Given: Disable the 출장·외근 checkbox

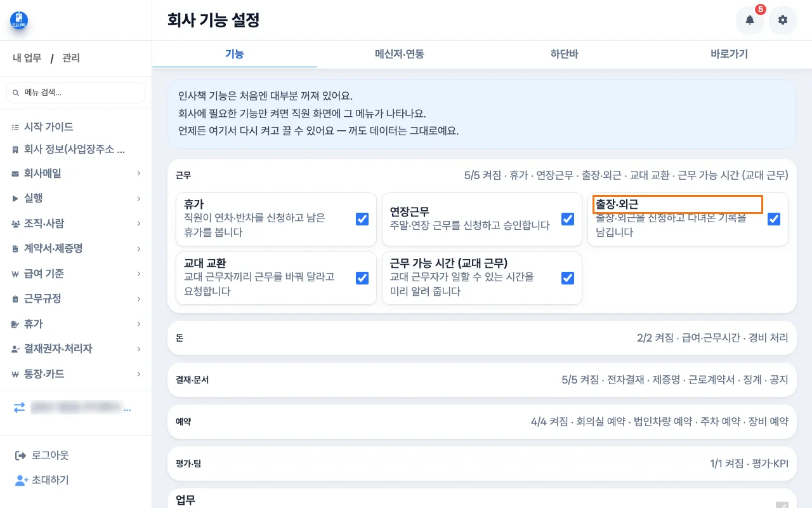Looking at the screenshot, I should tap(774, 219).
